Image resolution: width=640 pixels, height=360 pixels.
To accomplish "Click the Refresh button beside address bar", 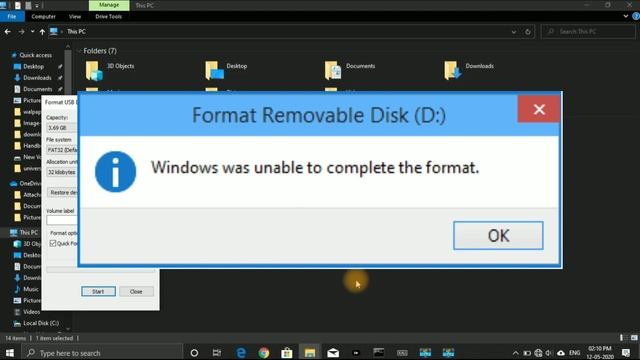I will click(527, 32).
